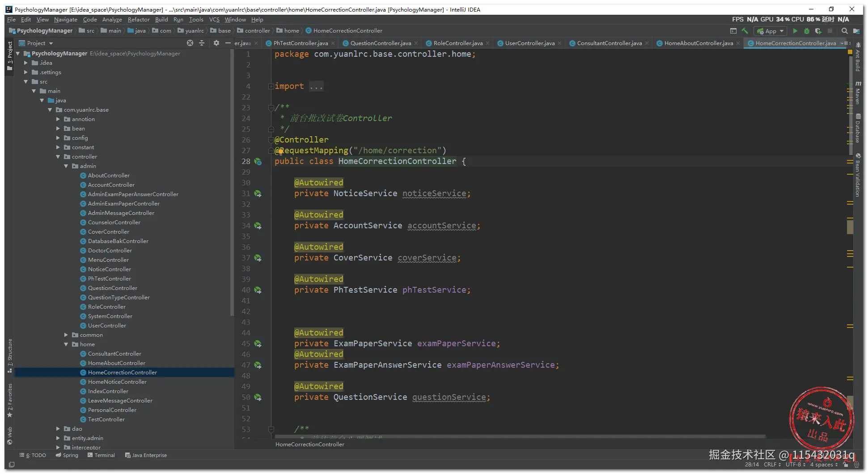Image resolution: width=868 pixels, height=474 pixels.
Task: Run App with coverage icon
Action: [818, 31]
